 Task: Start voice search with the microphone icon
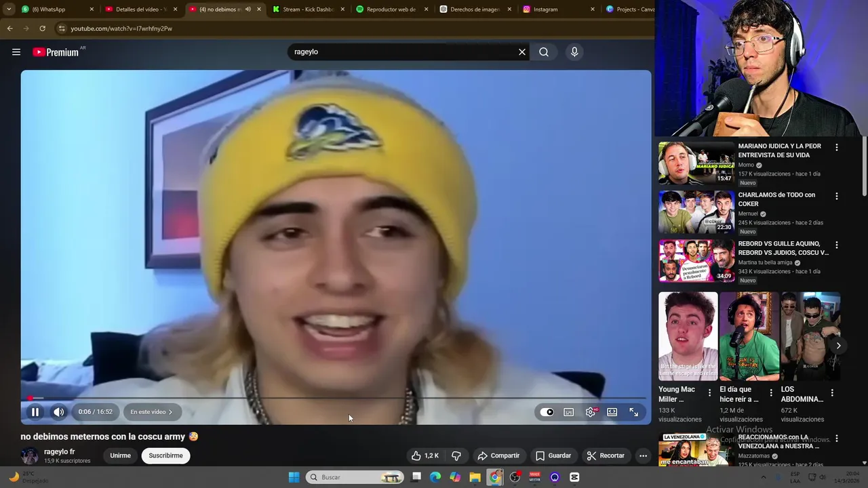tap(574, 52)
